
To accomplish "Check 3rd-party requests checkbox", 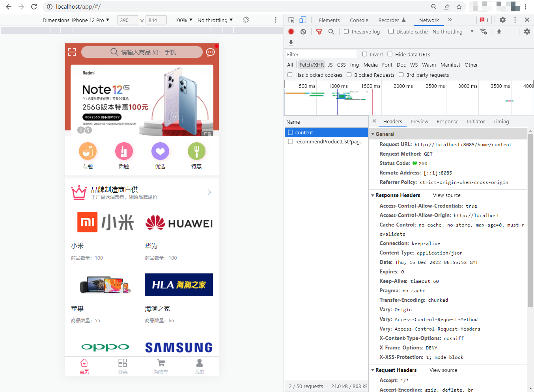I will pos(401,75).
